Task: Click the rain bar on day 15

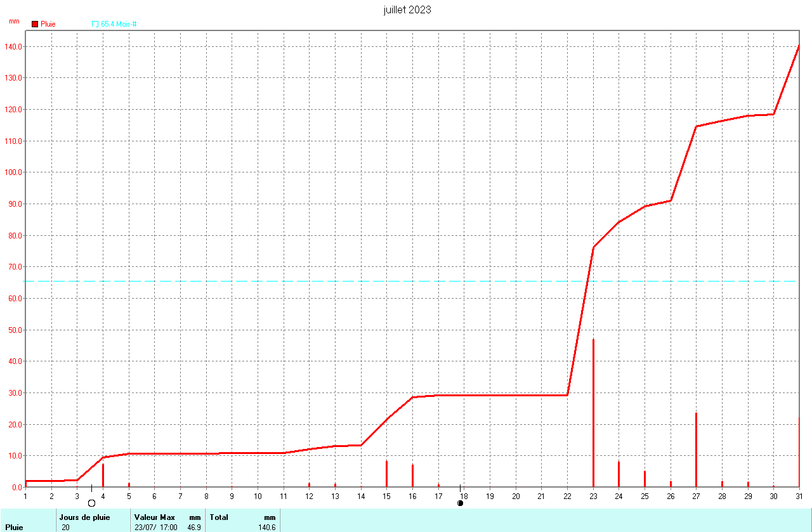Action: (x=386, y=473)
